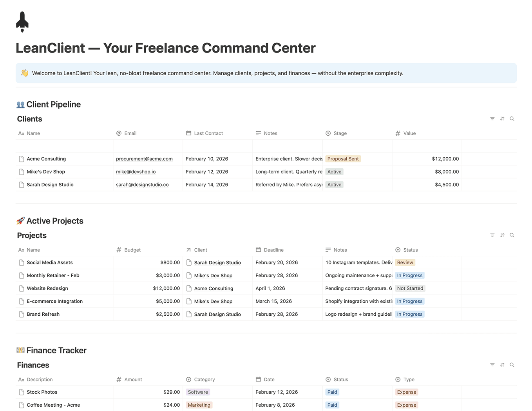The width and height of the screenshot is (532, 411).
Task: Click the page icon beside Brand Refresh
Action: [21, 314]
